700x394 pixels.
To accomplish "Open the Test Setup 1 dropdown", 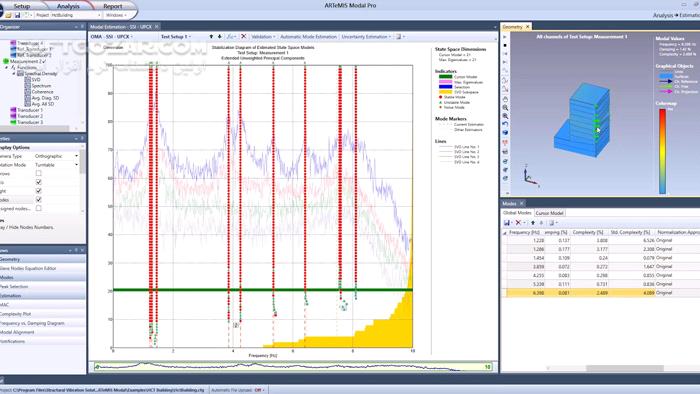I will tap(176, 37).
